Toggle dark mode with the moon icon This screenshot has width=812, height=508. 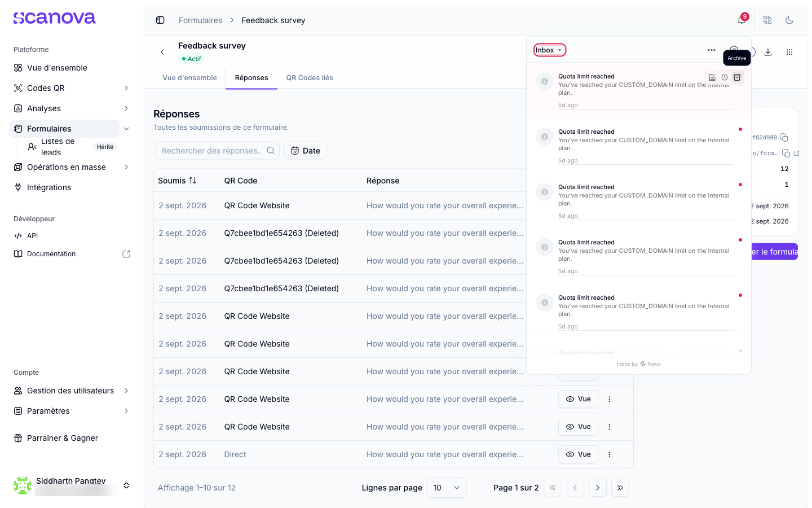(789, 20)
